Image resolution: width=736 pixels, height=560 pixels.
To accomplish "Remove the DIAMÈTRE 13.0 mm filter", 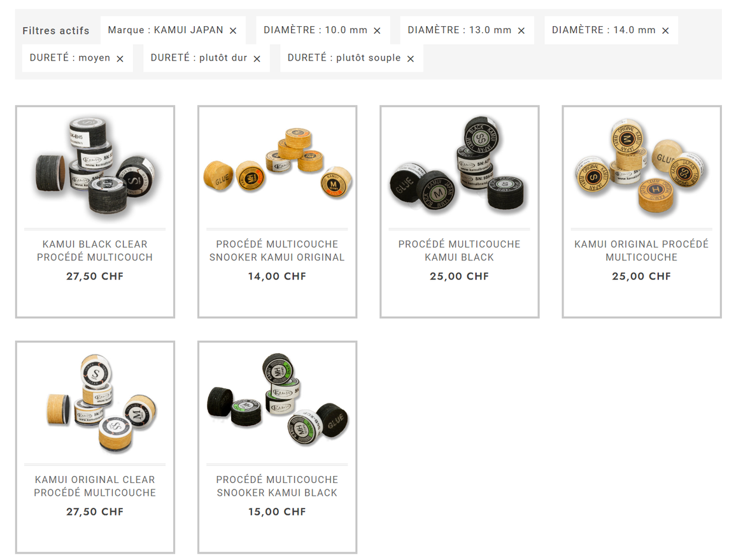I will click(x=521, y=31).
